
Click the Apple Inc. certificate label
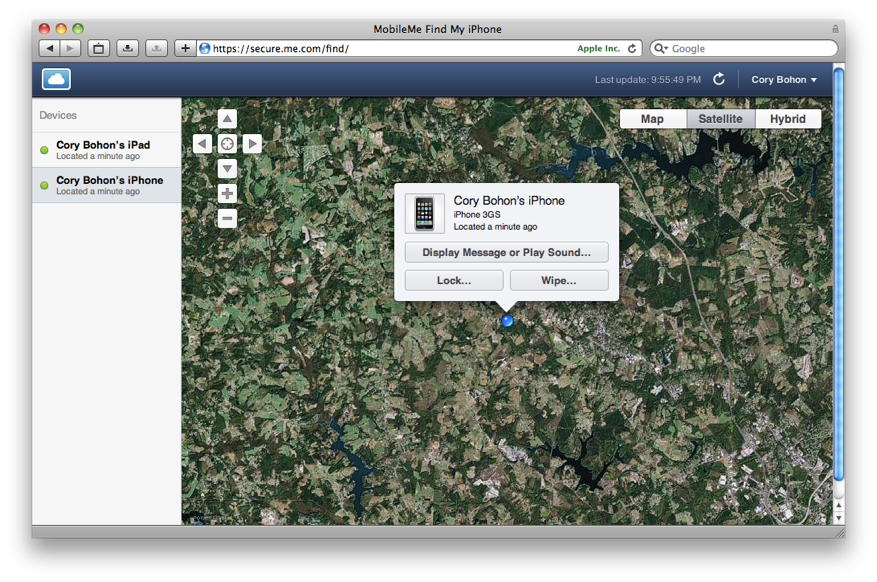pos(598,49)
